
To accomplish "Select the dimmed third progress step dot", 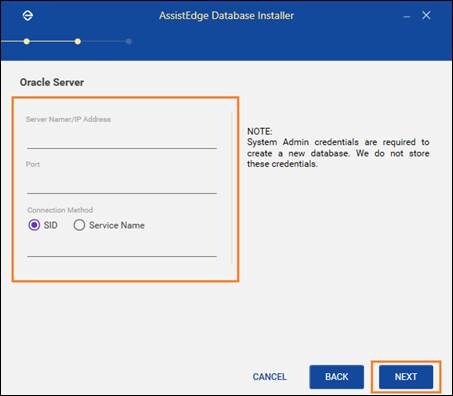I will [129, 41].
